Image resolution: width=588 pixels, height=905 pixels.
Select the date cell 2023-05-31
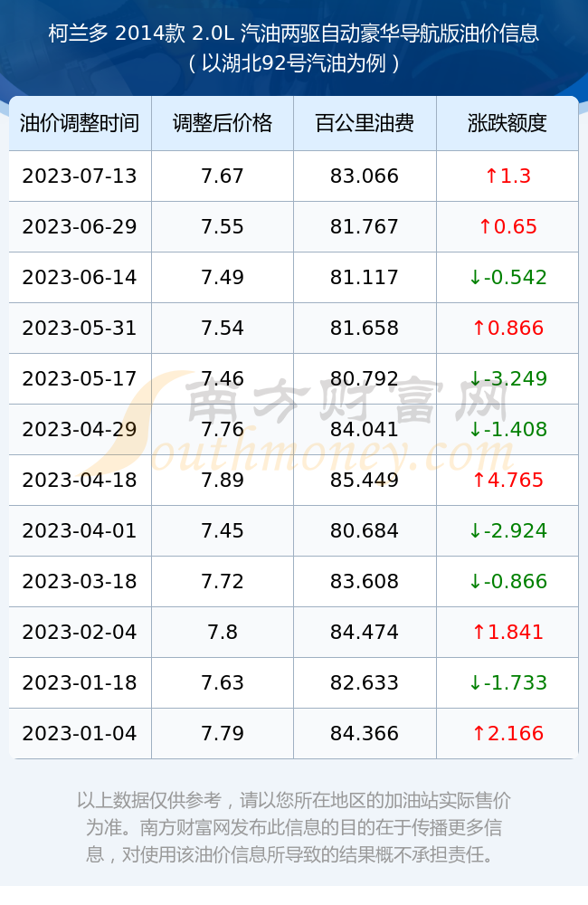(80, 328)
